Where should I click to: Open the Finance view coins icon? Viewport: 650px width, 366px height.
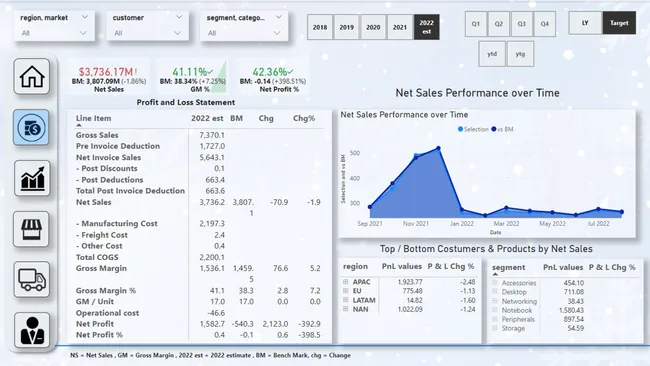[x=31, y=128]
